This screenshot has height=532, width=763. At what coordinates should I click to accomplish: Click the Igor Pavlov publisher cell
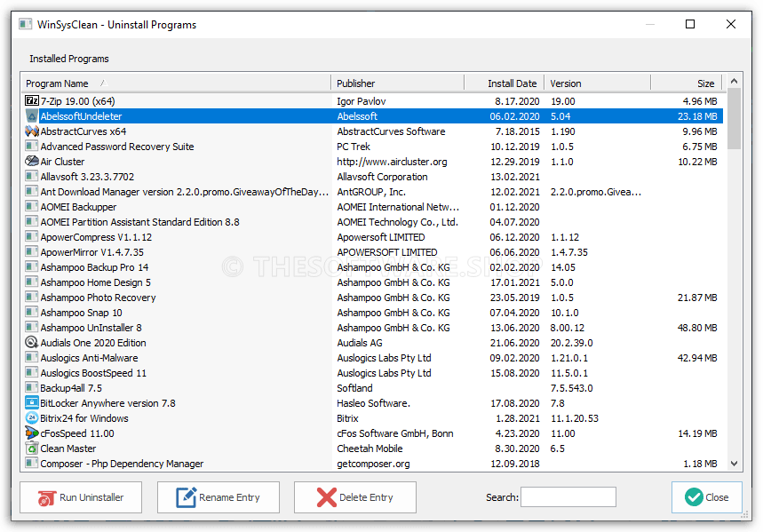361,100
